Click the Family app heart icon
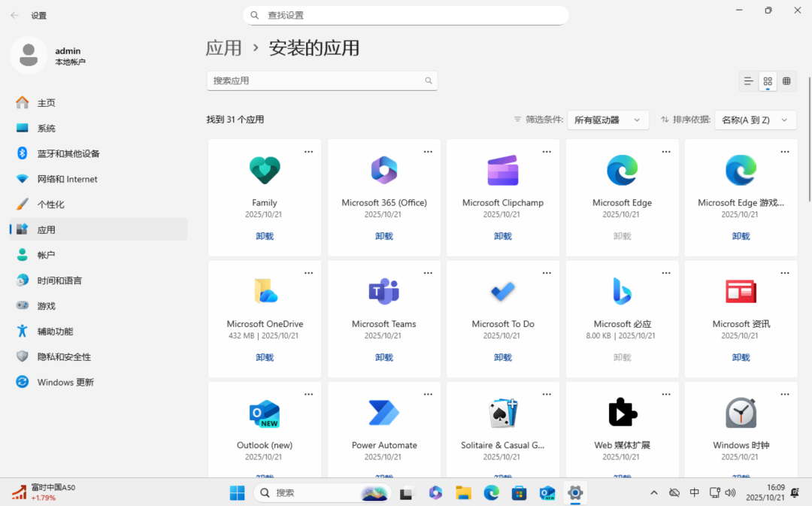 click(265, 170)
